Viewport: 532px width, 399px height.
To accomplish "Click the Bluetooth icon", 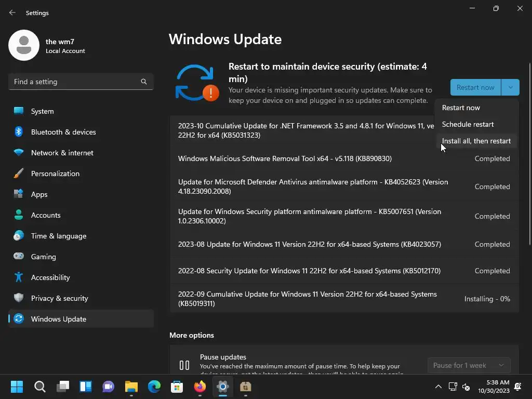I will 19,131.
